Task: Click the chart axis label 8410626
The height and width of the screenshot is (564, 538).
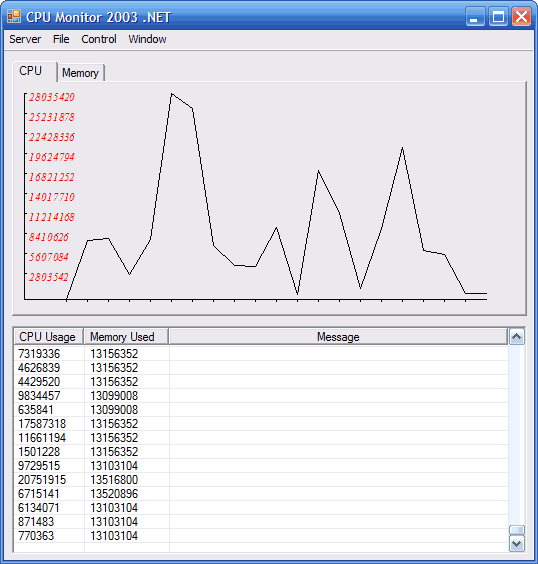Action: click(49, 237)
